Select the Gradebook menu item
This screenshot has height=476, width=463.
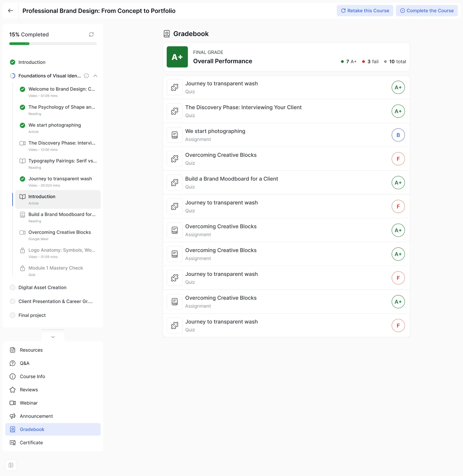coord(53,430)
